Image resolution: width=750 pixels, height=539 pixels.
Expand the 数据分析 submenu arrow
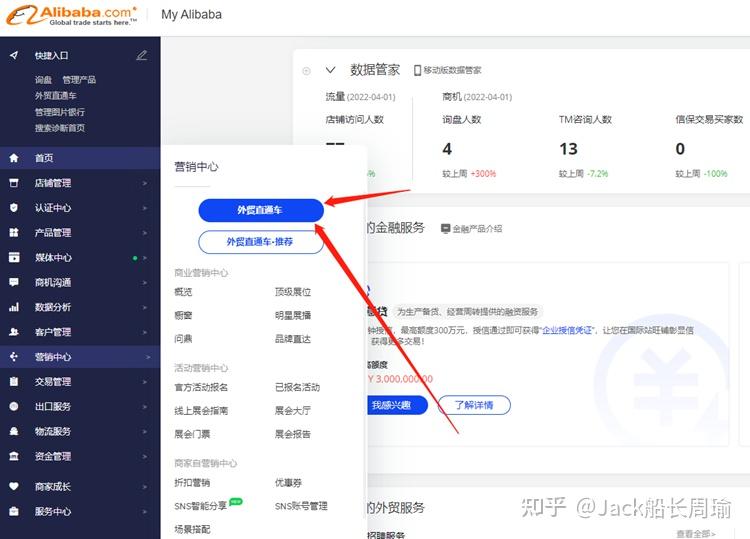point(144,308)
